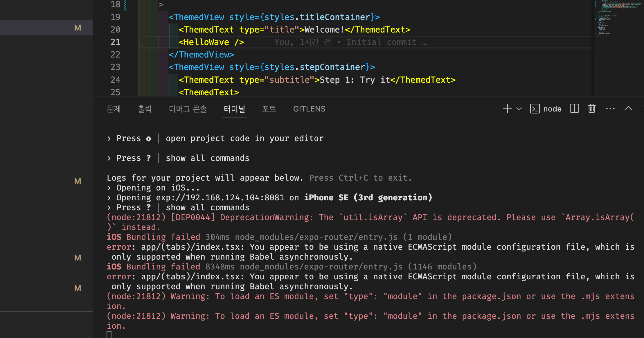This screenshot has height=338, width=644.
Task: Click the delete terminal trash icon
Action: 592,109
